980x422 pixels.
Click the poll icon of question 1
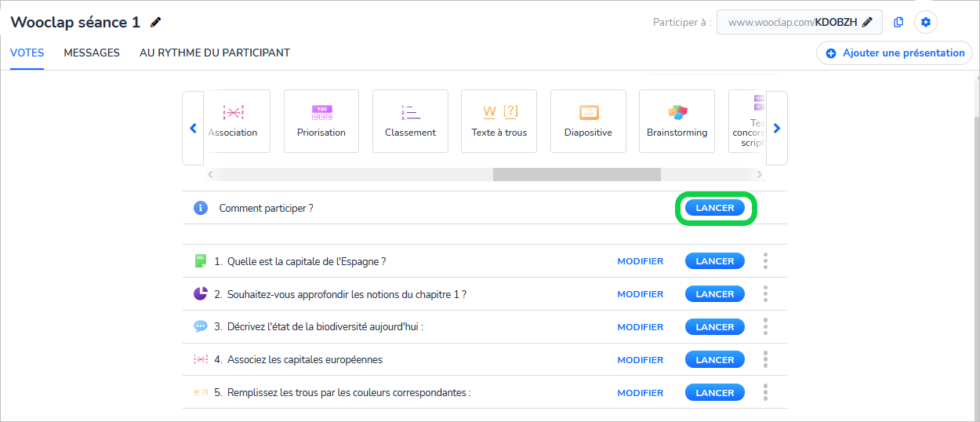click(201, 261)
